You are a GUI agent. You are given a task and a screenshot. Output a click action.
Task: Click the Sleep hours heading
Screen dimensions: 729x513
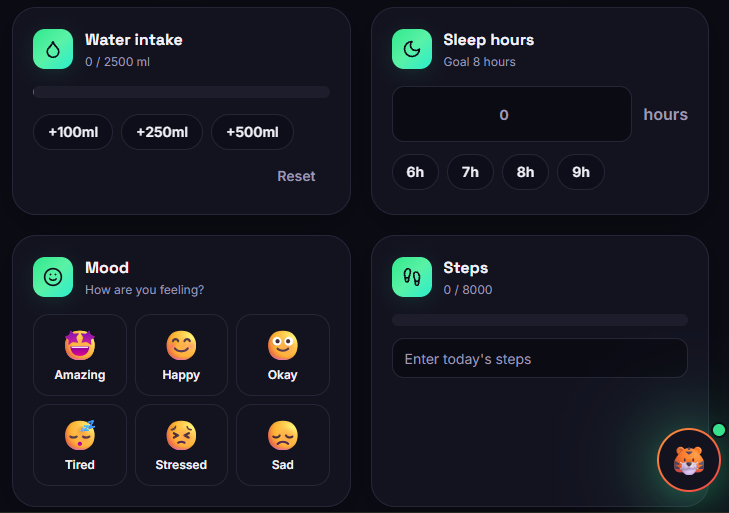(489, 40)
